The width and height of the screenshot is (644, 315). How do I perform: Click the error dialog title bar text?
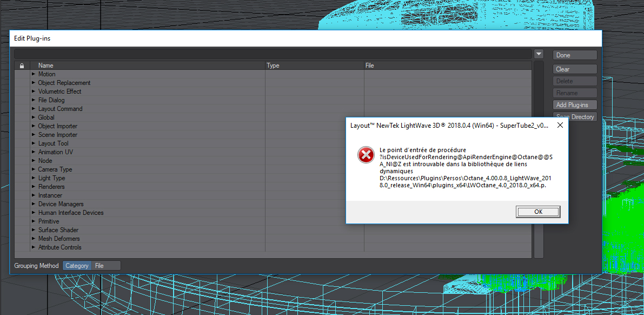[449, 126]
